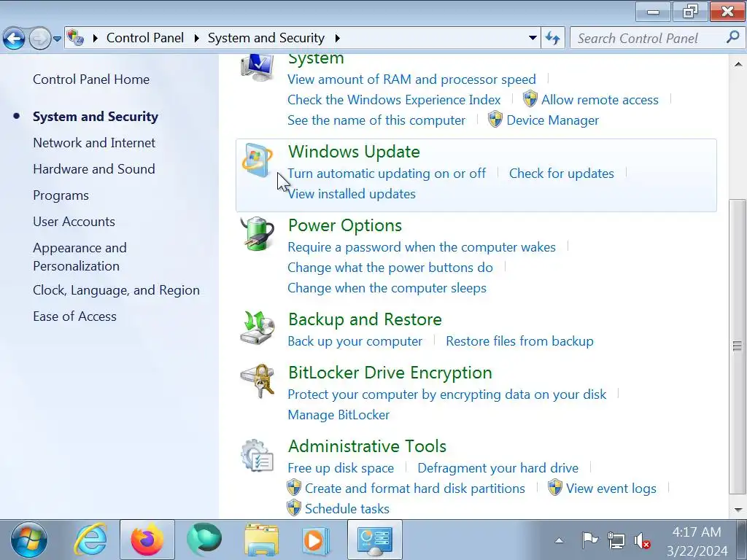Click Change what the power buttons do

390,268
